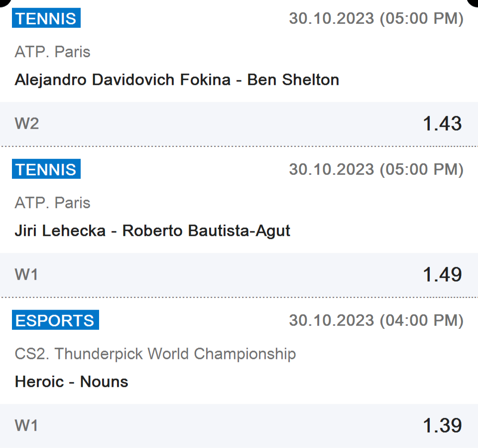The height and width of the screenshot is (448, 478).
Task: Open CS2. Thunderpick World Championship league
Action: 155,354
